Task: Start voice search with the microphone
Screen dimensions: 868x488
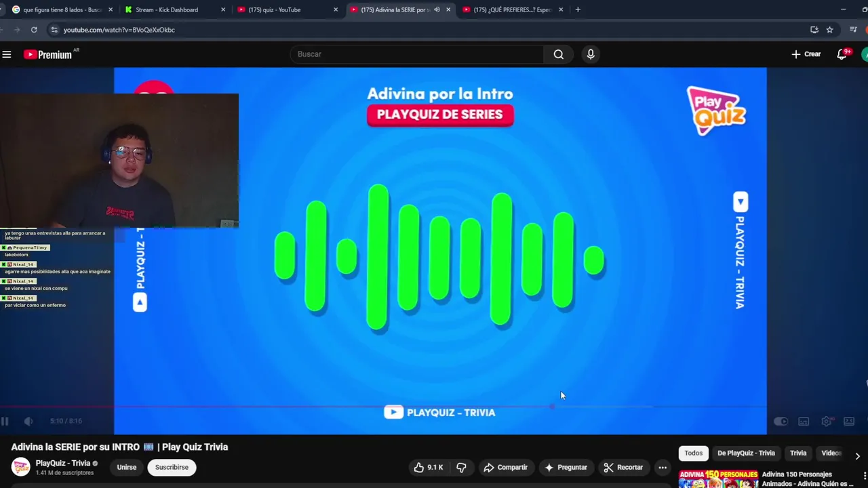Action: 591,54
